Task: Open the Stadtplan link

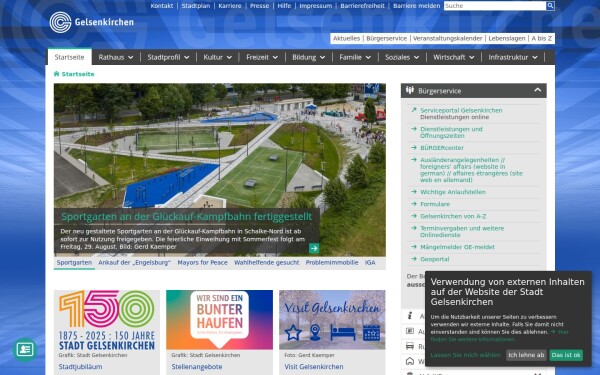Action: tap(196, 6)
